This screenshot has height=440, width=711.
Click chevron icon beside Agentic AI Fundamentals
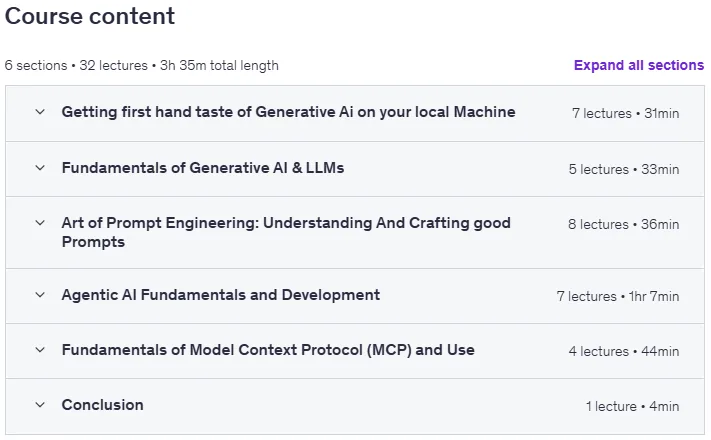[40, 295]
